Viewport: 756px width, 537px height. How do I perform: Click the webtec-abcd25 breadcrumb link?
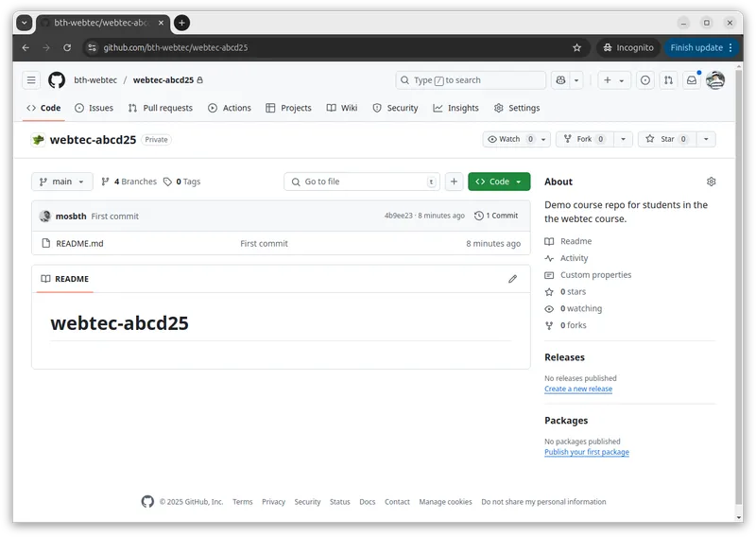[x=163, y=80]
